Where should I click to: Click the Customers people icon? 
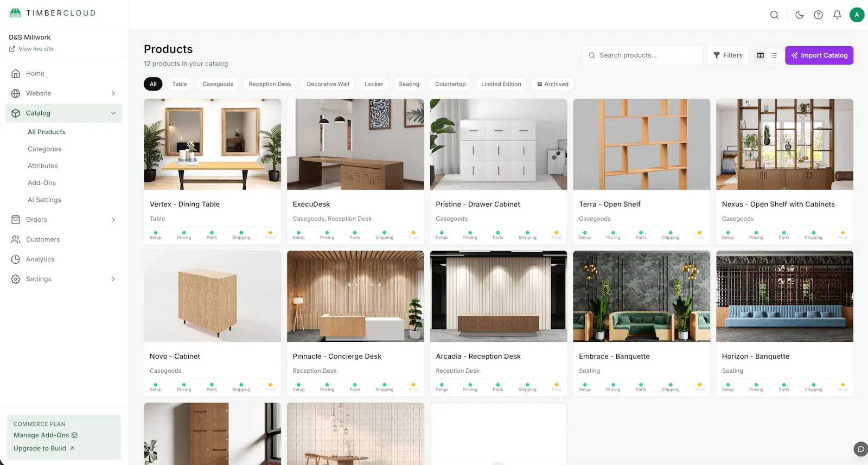16,239
